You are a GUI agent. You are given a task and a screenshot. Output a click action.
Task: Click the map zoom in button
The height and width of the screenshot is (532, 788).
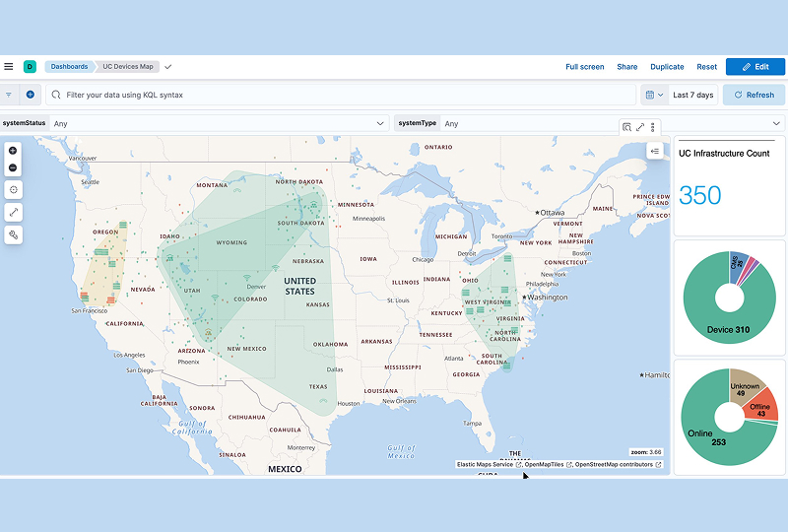click(x=13, y=151)
